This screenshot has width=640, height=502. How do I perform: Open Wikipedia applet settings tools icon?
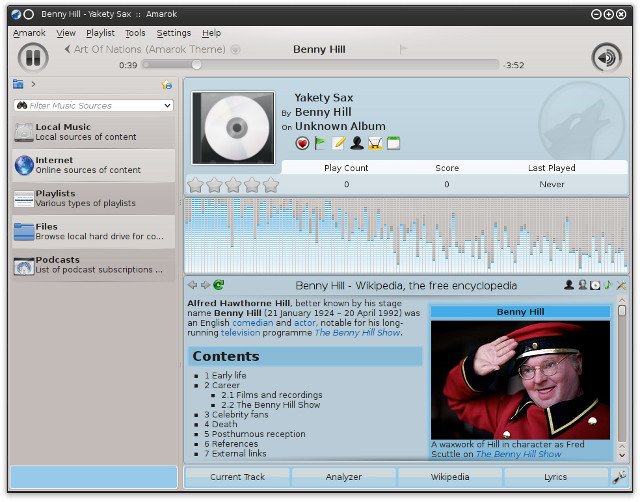click(x=621, y=285)
